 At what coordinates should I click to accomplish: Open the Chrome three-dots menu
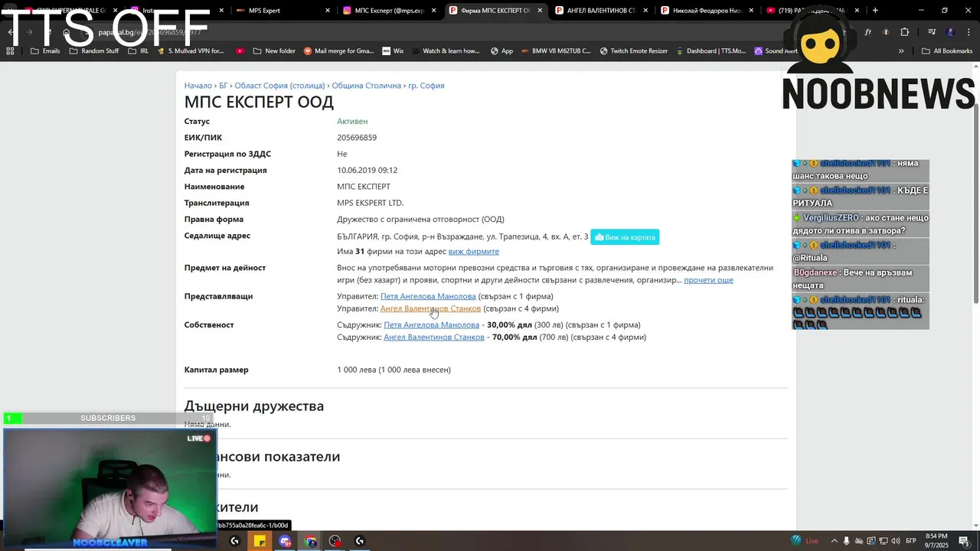(968, 32)
